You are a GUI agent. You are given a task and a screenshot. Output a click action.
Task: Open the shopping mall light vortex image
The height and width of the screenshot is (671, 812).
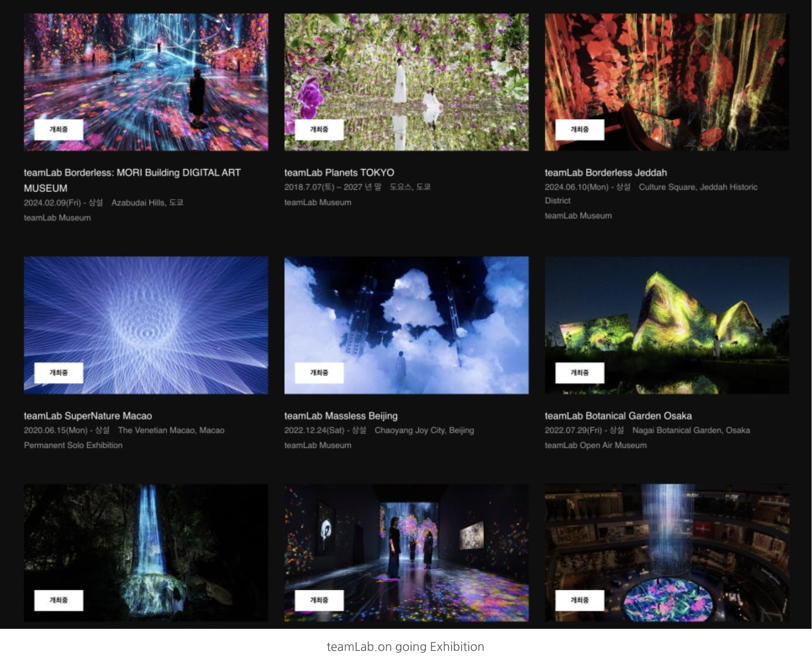[667, 553]
